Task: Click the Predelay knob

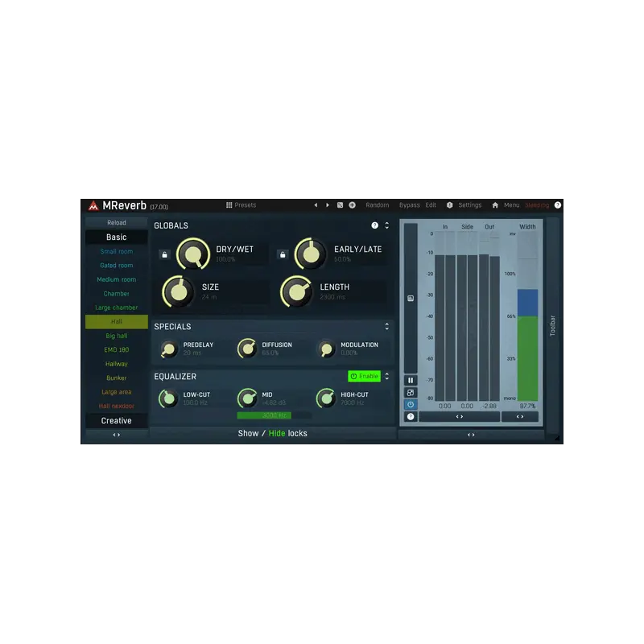Action: (x=169, y=349)
